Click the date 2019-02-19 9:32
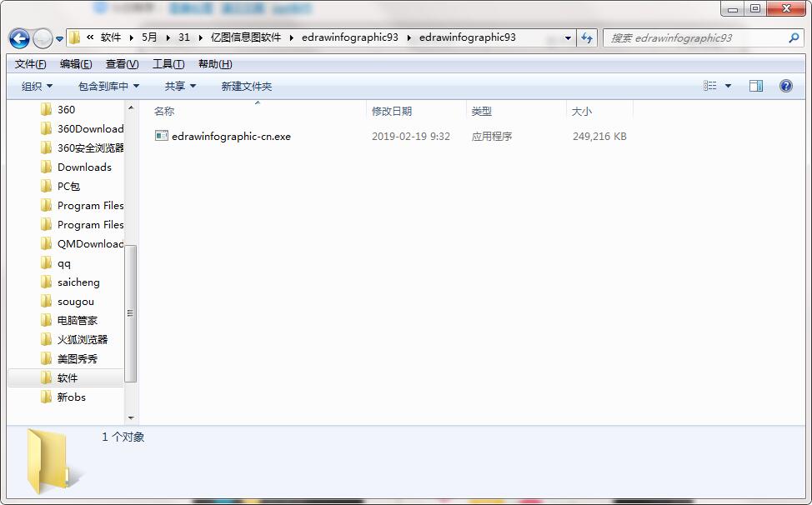This screenshot has width=812, height=505. pyautogui.click(x=411, y=136)
